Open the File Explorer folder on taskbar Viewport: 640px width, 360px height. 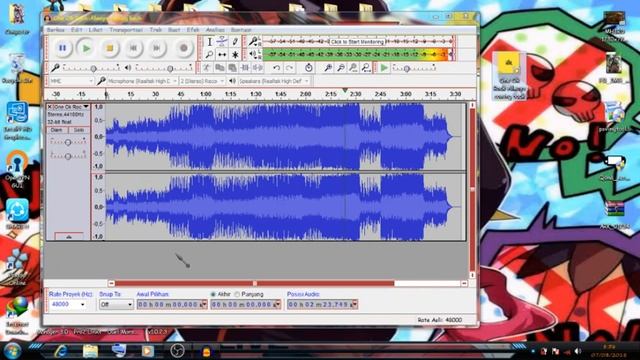(90, 351)
